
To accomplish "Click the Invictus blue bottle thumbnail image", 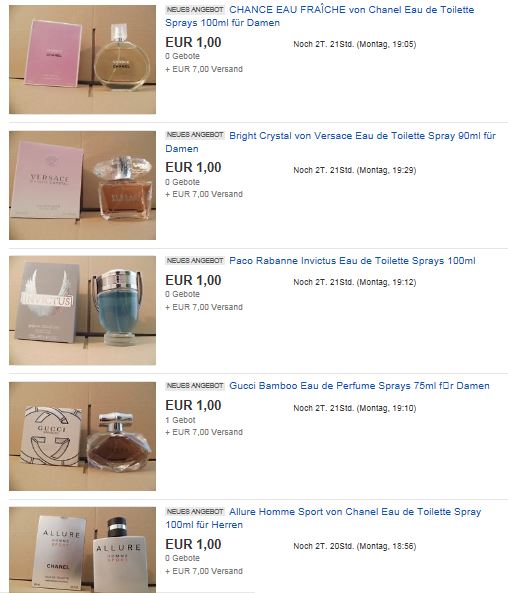I will [x=82, y=310].
